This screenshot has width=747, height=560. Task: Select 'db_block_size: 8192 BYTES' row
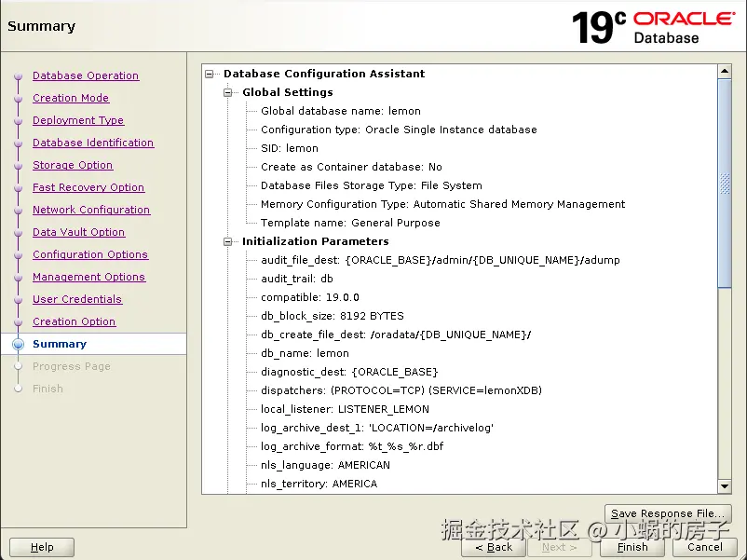point(333,316)
